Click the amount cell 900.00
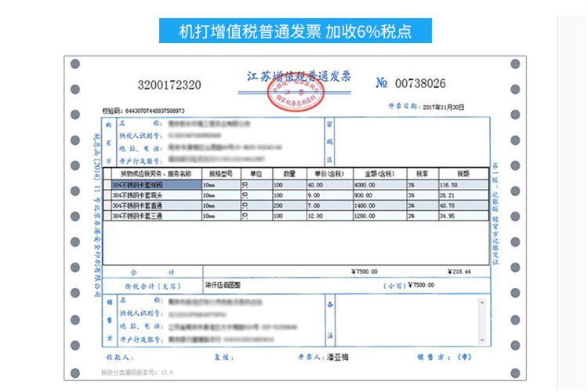The image size is (588, 392). [x=380, y=195]
